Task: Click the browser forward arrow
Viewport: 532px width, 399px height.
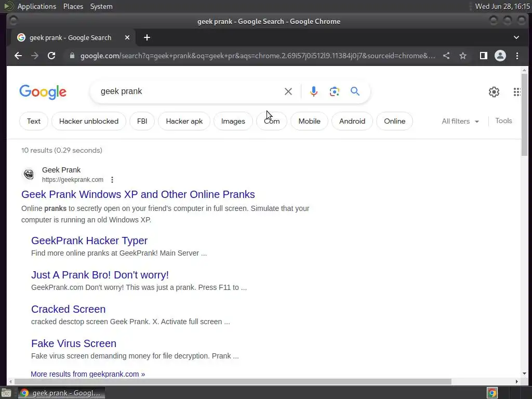Action: click(35, 56)
